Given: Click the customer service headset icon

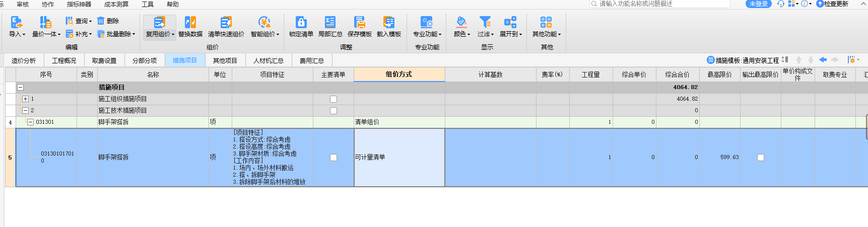Looking at the screenshot, I should pos(780,4).
